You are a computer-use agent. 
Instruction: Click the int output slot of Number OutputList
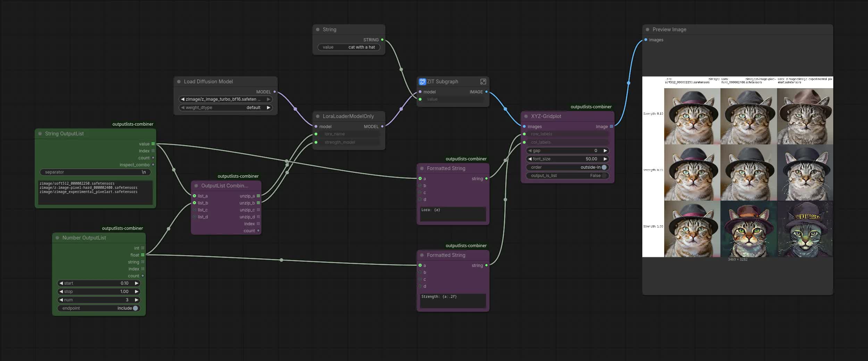click(143, 248)
